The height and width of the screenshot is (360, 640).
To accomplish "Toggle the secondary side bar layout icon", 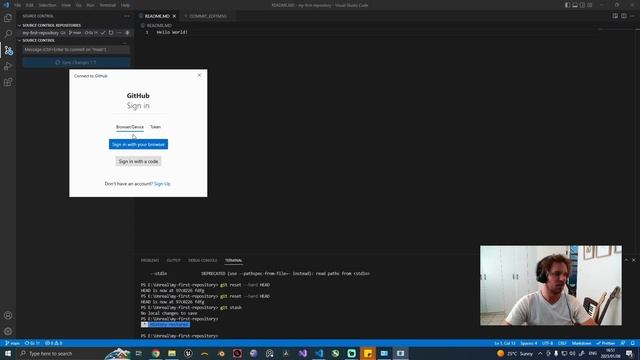I will (582, 5).
